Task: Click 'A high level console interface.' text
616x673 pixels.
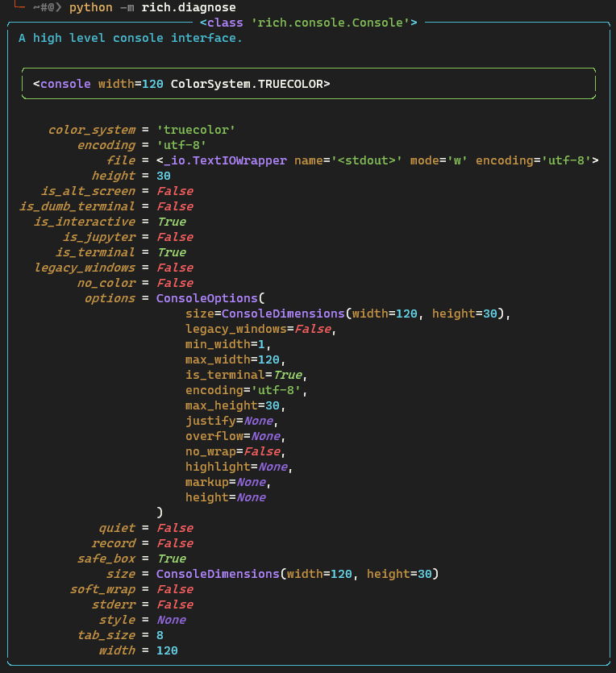Action: (131, 38)
